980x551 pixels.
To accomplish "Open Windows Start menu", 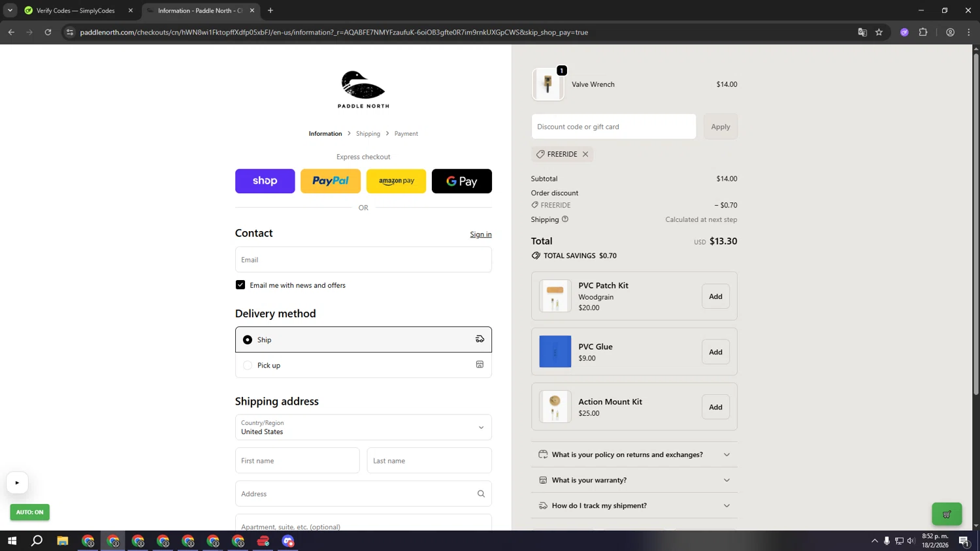I will [12, 541].
